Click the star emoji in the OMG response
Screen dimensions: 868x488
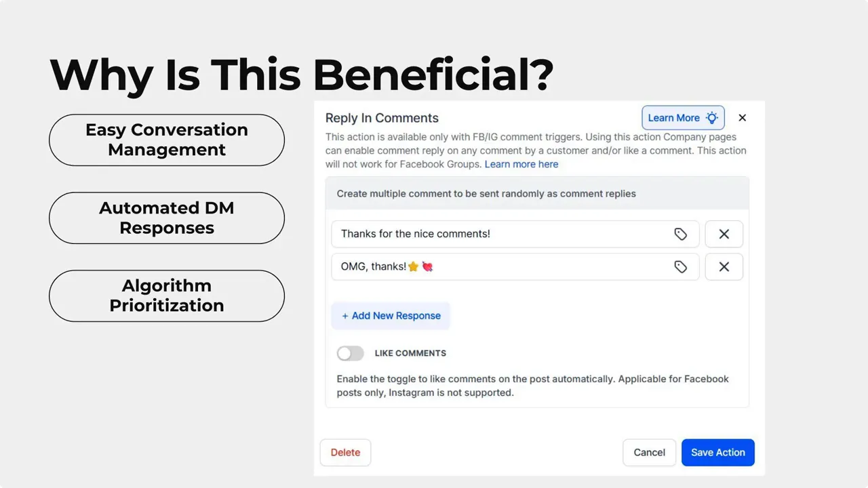(x=413, y=266)
